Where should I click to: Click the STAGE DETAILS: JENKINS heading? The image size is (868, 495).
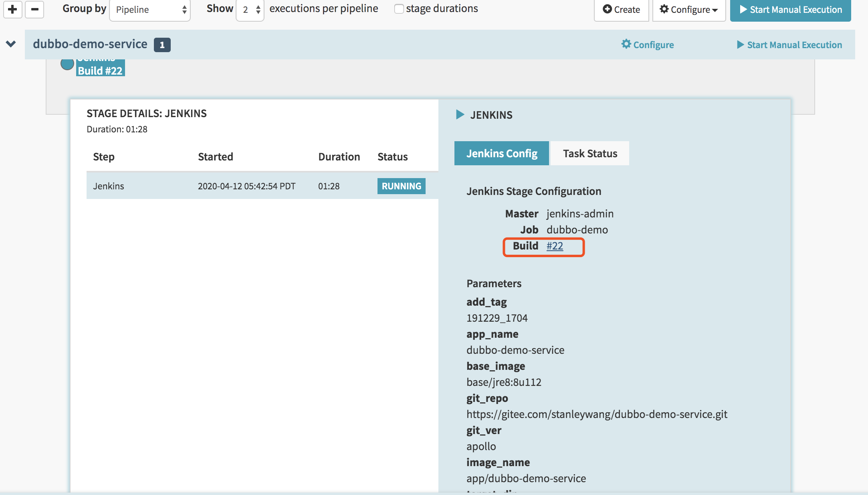pyautogui.click(x=147, y=114)
